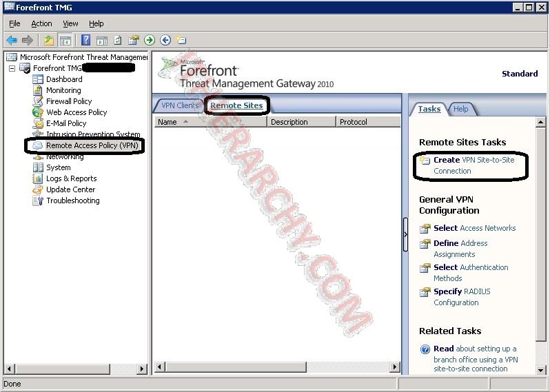Open the View menu
550x392 pixels.
(70, 23)
